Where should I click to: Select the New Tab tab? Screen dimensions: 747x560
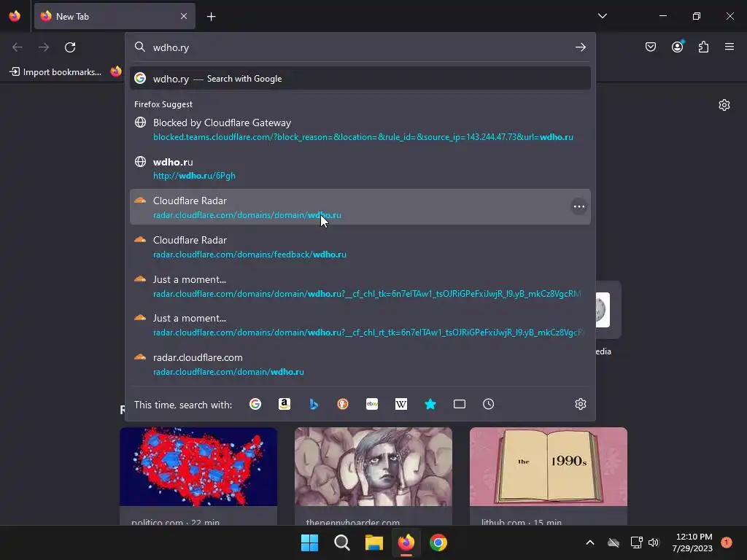(115, 16)
